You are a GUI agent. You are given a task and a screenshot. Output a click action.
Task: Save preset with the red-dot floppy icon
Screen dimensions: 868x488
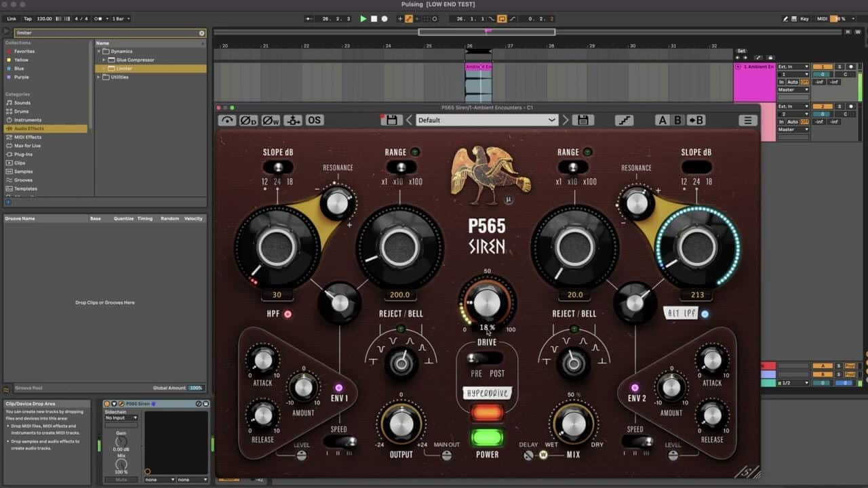pos(391,120)
